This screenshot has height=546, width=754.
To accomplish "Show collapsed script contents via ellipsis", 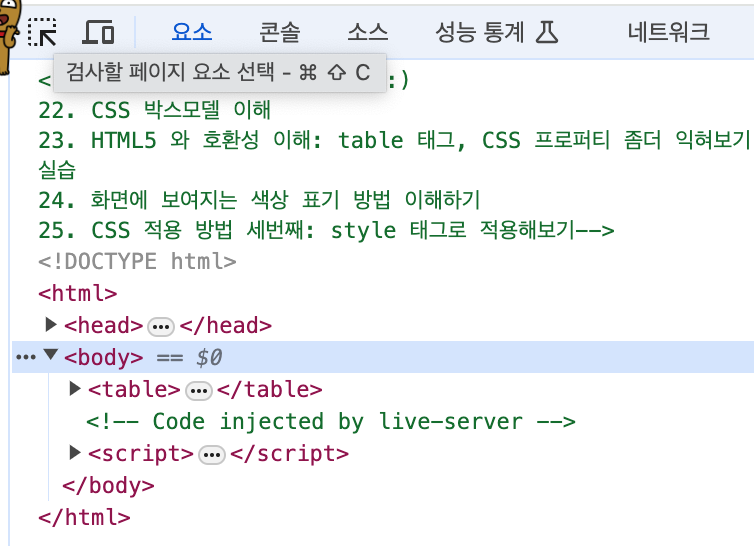I will 212,455.
